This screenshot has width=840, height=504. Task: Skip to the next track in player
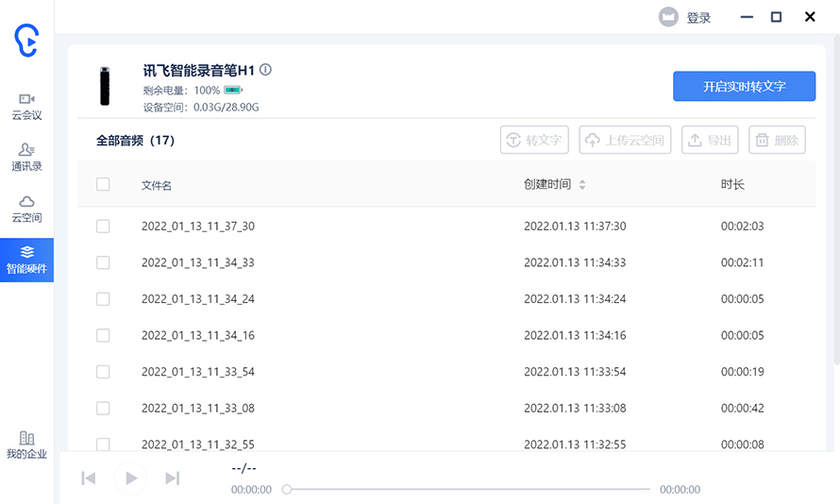coord(172,478)
